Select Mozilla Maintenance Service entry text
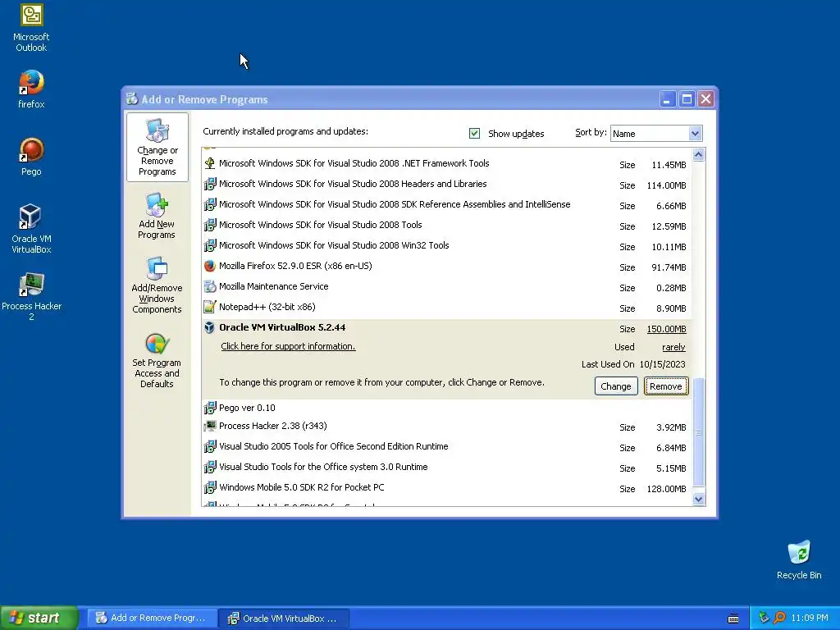The image size is (840, 630). [x=273, y=286]
